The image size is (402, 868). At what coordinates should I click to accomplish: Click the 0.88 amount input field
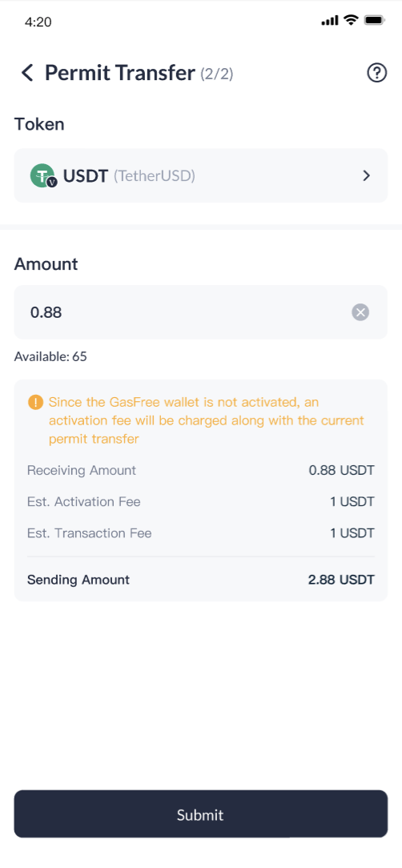point(200,312)
